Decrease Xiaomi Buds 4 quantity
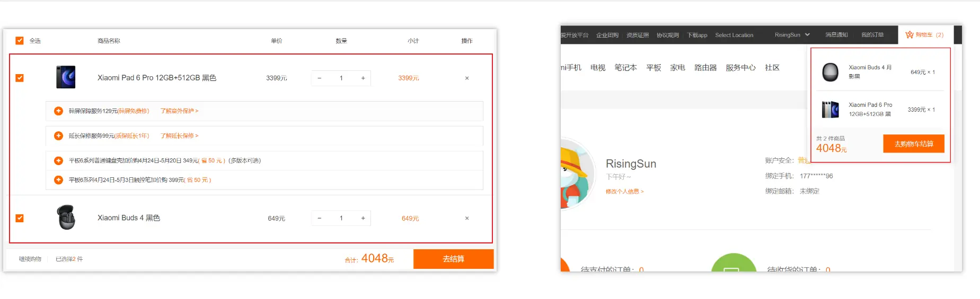980x299 pixels. [x=319, y=219]
